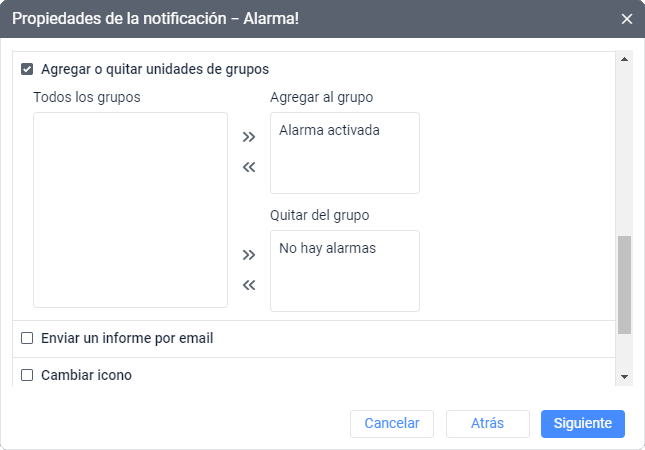Go back with the Atrás button

(x=487, y=423)
